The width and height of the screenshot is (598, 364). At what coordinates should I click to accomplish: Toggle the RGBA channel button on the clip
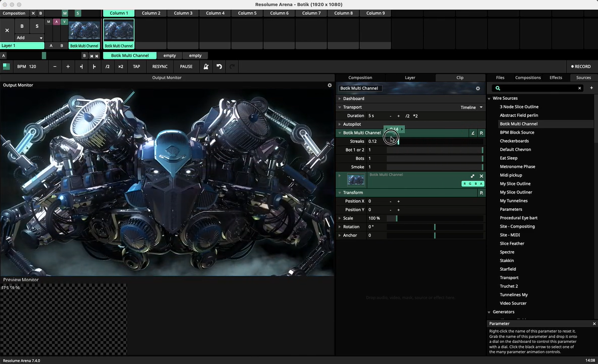pyautogui.click(x=472, y=184)
